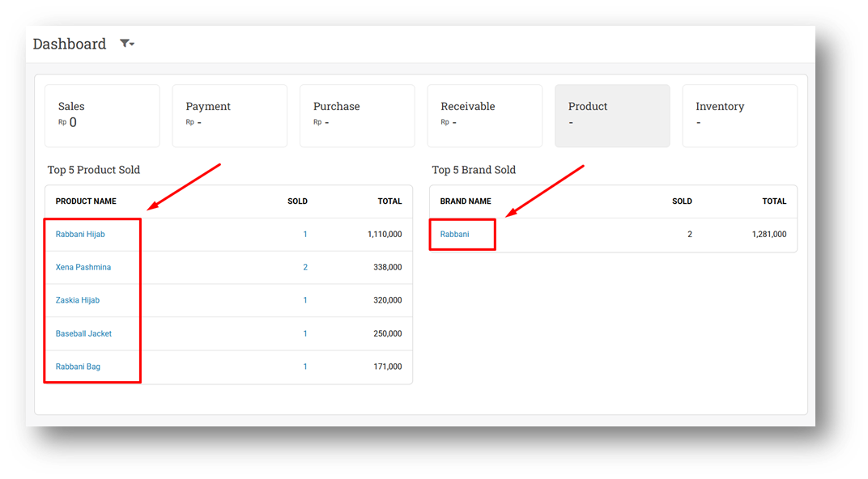Click the BRAND NAME column header
This screenshot has width=868, height=479.
466,201
